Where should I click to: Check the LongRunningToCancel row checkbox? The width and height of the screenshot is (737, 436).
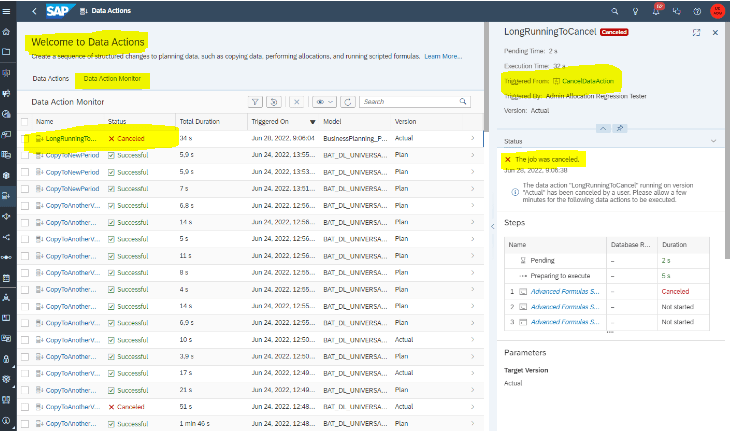25,138
